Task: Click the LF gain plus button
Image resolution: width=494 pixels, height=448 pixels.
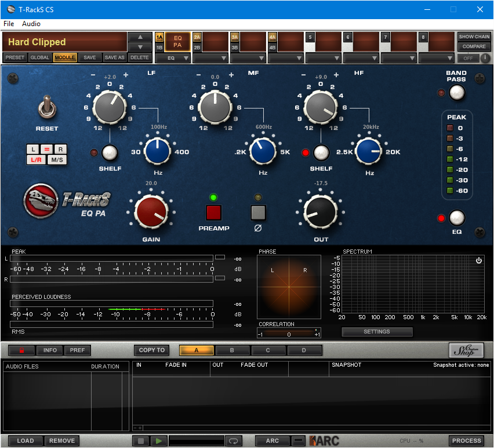Action: pos(126,75)
